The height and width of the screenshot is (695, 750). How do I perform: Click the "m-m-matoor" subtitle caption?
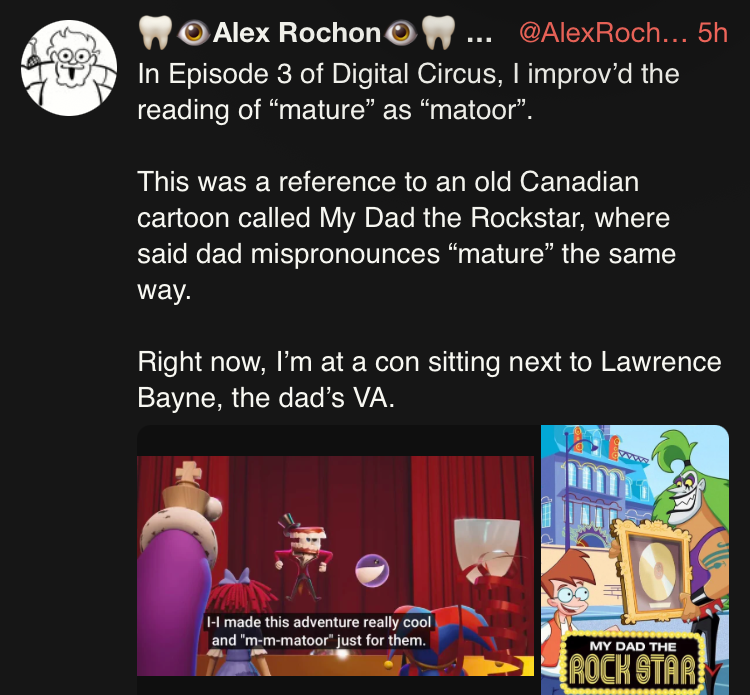[318, 631]
